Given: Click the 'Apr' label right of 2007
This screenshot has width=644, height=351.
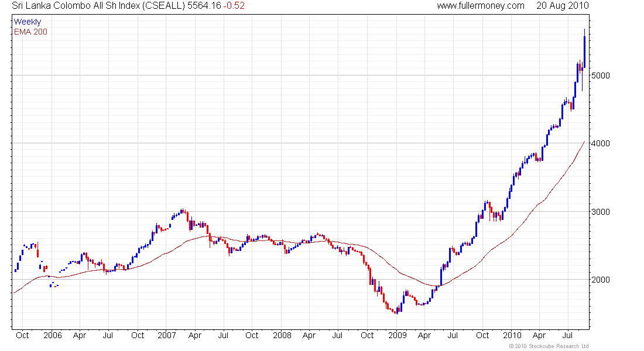Looking at the screenshot, I should (x=195, y=335).
